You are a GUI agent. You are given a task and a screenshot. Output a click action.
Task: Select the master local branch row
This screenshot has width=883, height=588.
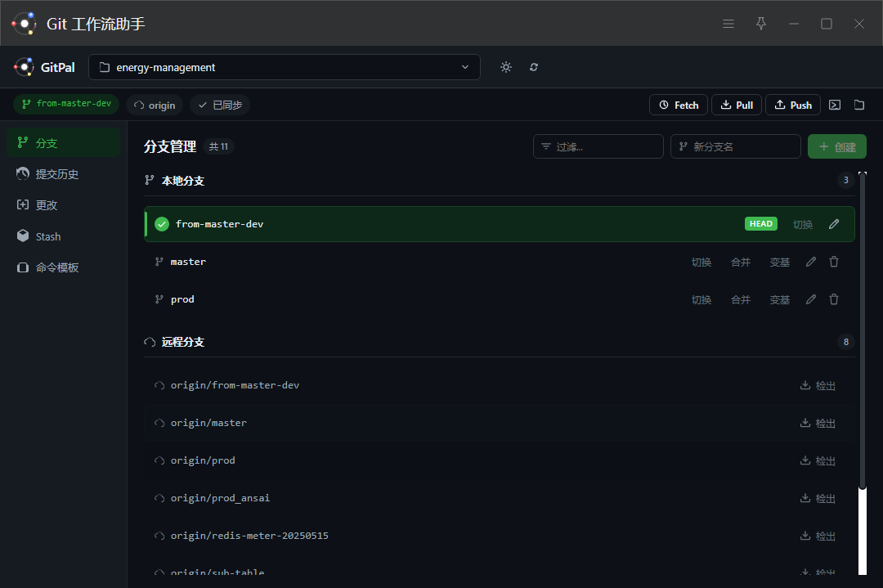500,262
